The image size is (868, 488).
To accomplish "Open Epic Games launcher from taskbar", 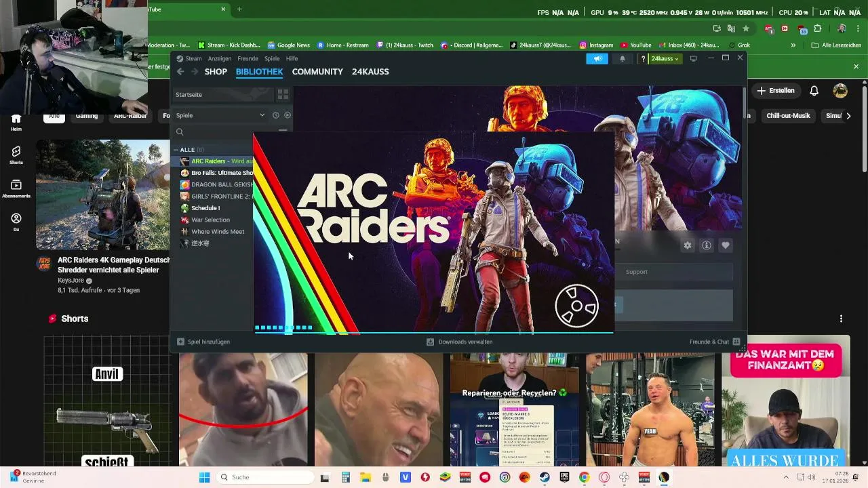I will pyautogui.click(x=564, y=477).
